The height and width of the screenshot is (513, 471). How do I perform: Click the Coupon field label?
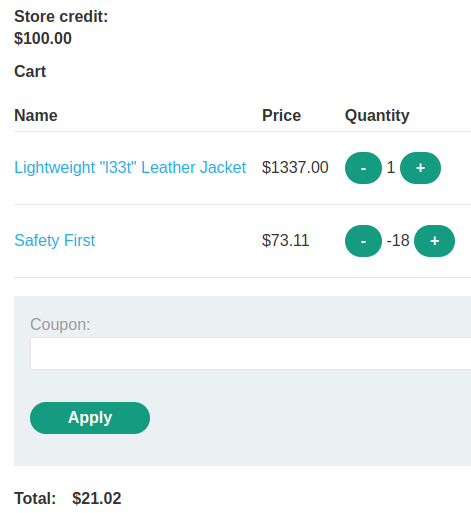[x=60, y=324]
